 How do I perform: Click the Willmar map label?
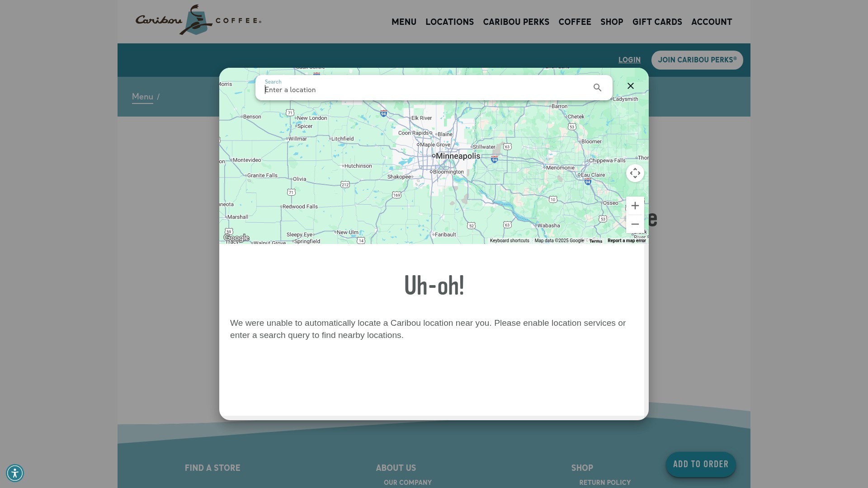297,139
